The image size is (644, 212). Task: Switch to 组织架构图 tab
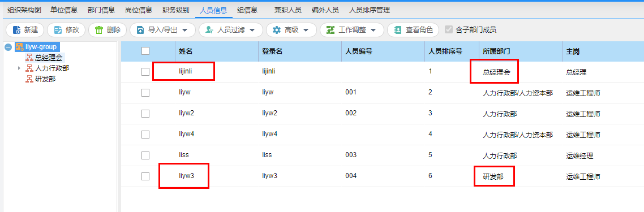click(x=24, y=10)
